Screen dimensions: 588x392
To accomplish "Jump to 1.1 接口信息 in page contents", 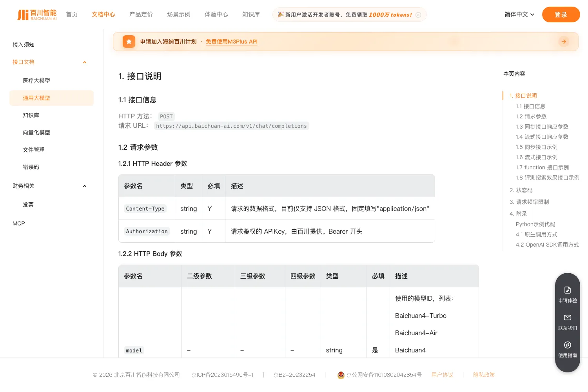I will pyautogui.click(x=530, y=106).
